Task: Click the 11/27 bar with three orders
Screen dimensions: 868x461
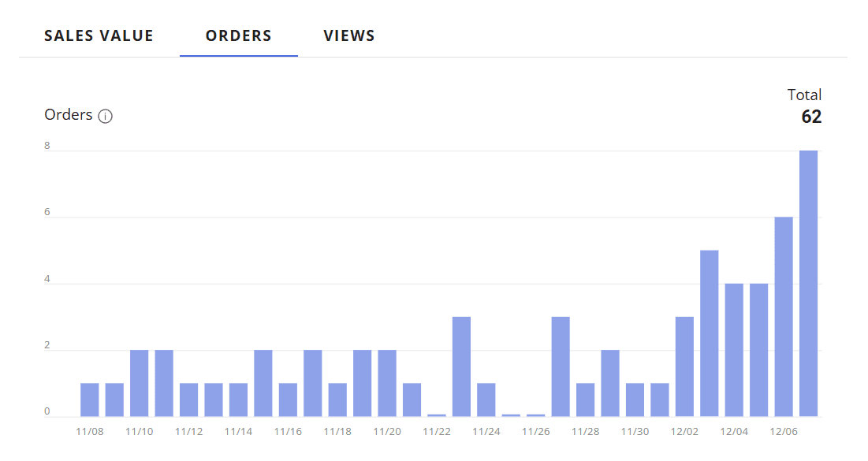Action: click(561, 366)
